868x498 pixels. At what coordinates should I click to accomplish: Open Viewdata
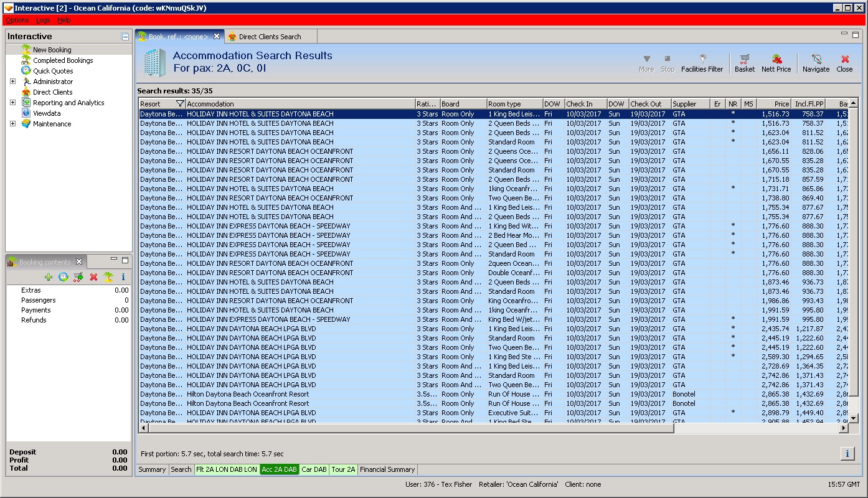[47, 113]
